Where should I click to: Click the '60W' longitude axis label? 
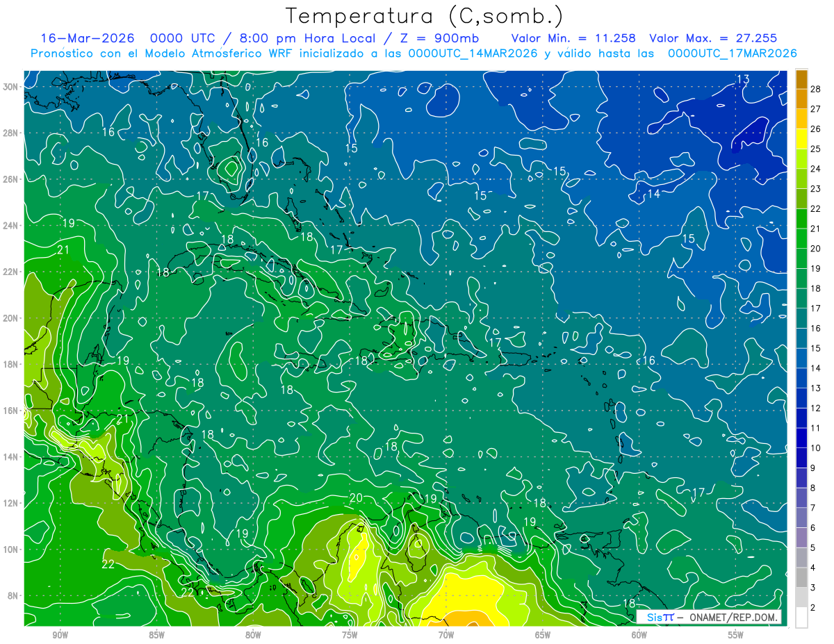[639, 635]
